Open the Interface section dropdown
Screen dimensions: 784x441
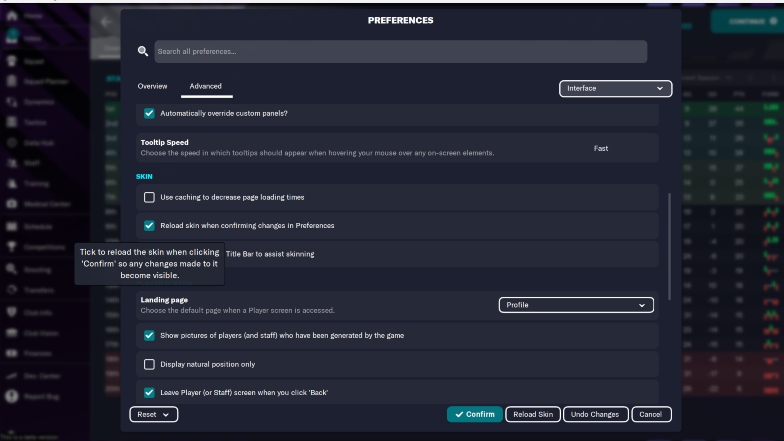tap(615, 88)
